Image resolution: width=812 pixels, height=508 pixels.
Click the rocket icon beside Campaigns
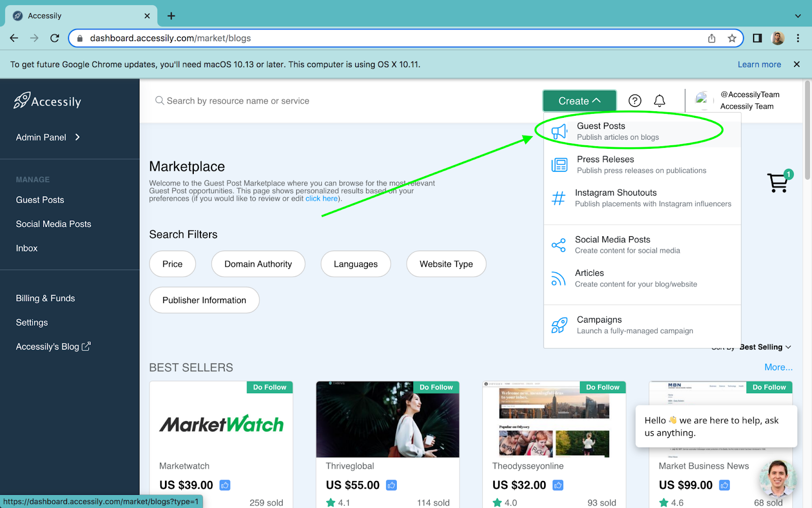(x=559, y=325)
